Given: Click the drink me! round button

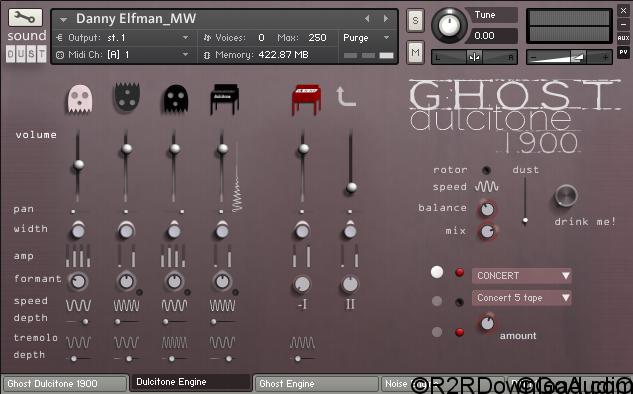Looking at the screenshot, I should (566, 196).
